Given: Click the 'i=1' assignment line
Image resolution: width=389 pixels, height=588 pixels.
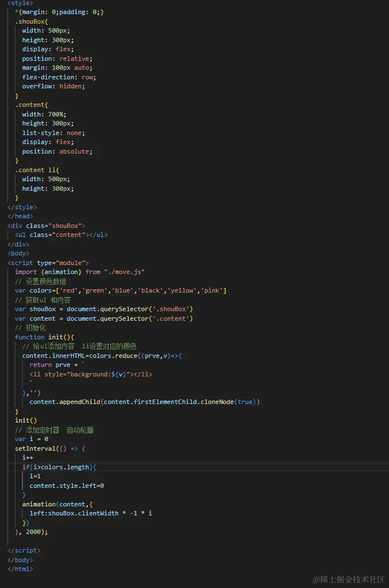Looking at the screenshot, I should (35, 476).
